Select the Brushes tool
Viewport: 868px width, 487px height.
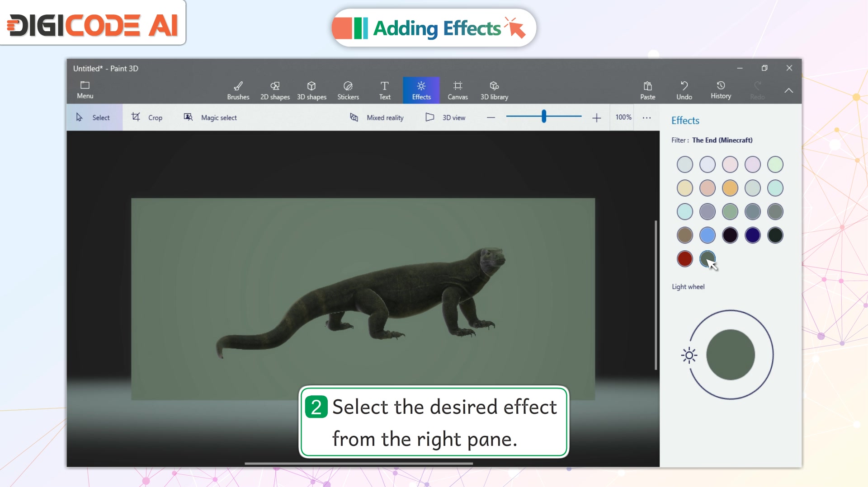click(x=238, y=90)
